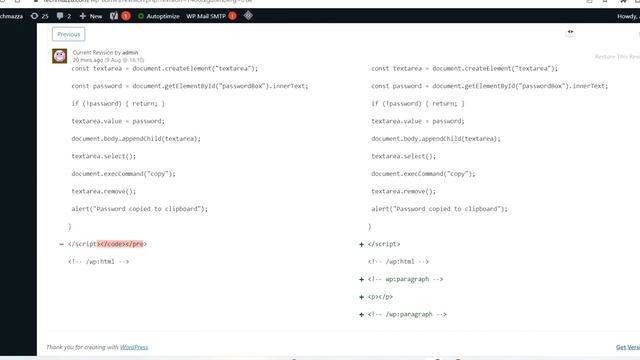Click the added "<!-- /wp:paragraph -->" line
Screen dimensions: 640x360
(x=407, y=314)
